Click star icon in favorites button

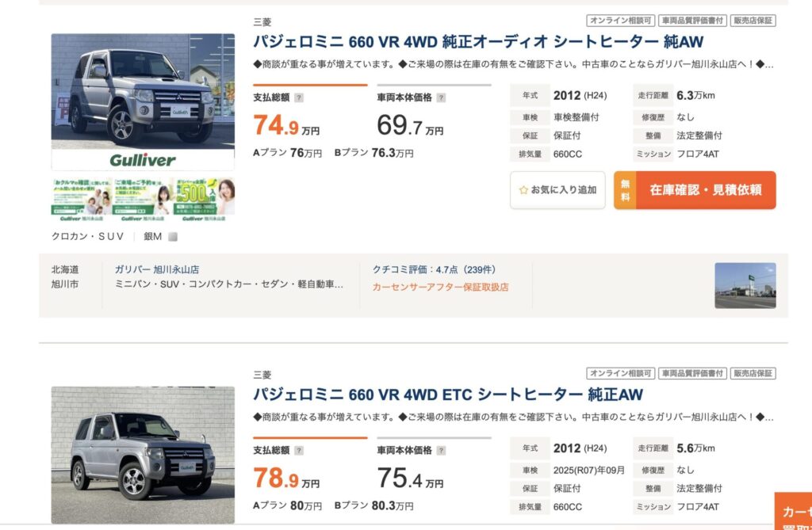[x=523, y=190]
